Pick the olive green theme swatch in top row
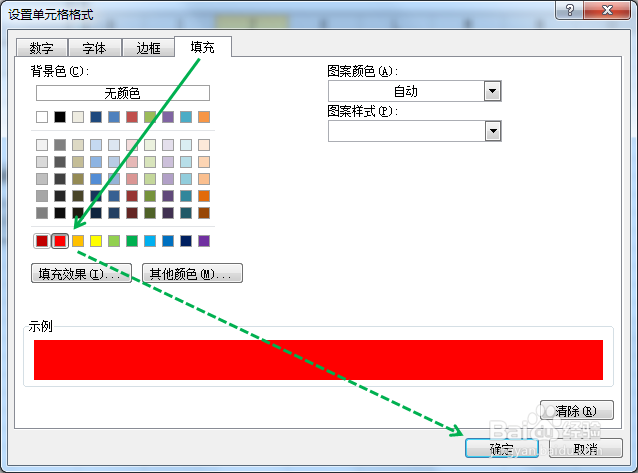638x473 pixels. click(150, 117)
